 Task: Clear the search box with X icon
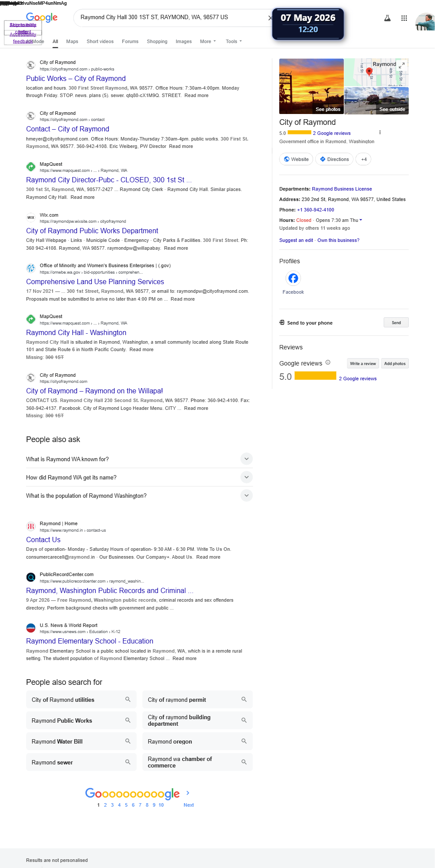(x=270, y=18)
